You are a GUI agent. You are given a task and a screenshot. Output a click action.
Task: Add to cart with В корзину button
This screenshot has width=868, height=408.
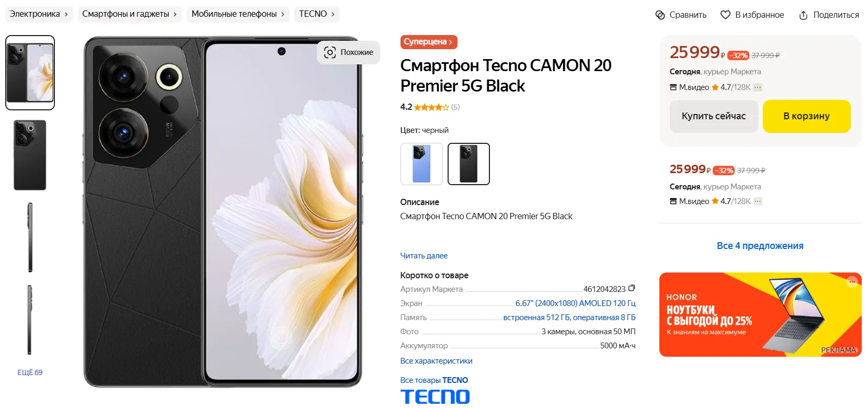pyautogui.click(x=806, y=116)
